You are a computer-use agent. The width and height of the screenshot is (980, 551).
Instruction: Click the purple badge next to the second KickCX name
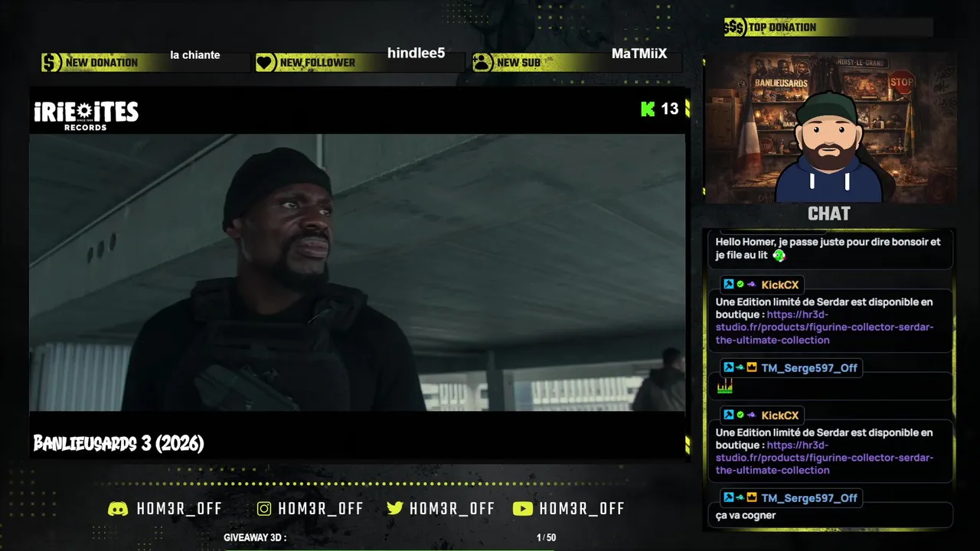(752, 416)
